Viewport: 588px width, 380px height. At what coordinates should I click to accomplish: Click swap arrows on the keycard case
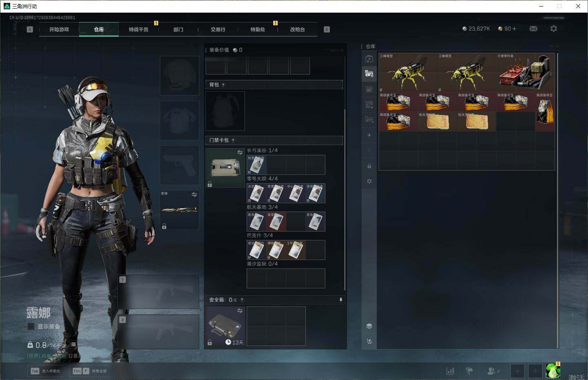(x=240, y=152)
